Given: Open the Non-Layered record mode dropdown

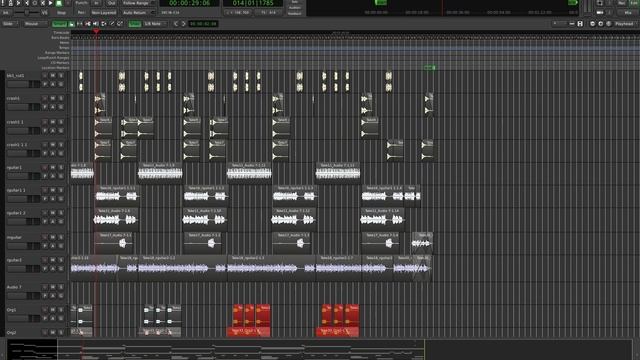Looking at the screenshot, I should click(104, 13).
